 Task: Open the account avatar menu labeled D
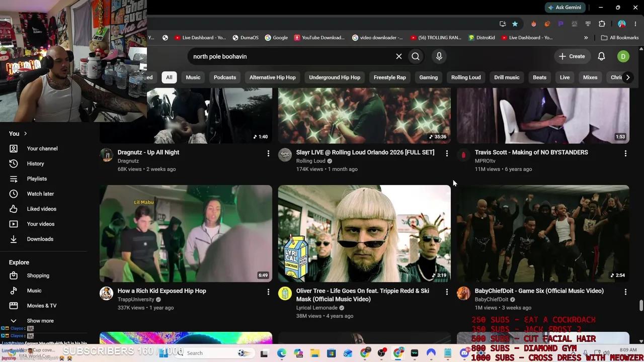coord(623,56)
